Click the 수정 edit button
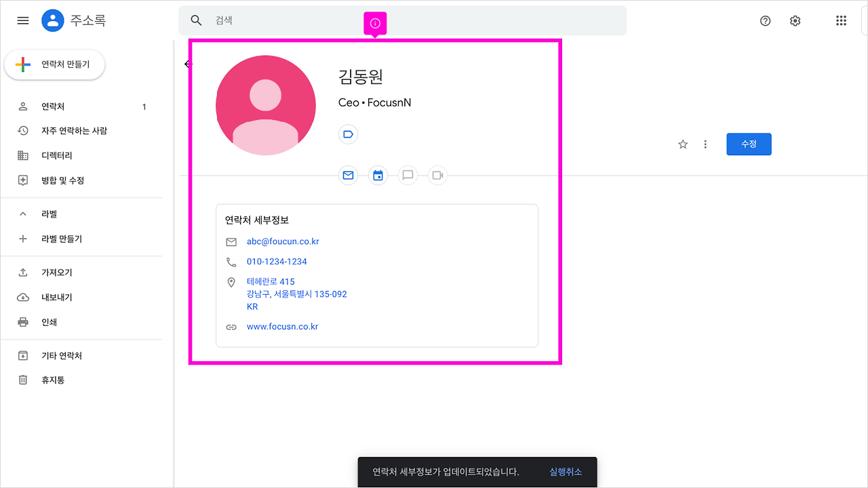The image size is (868, 488). click(x=749, y=144)
